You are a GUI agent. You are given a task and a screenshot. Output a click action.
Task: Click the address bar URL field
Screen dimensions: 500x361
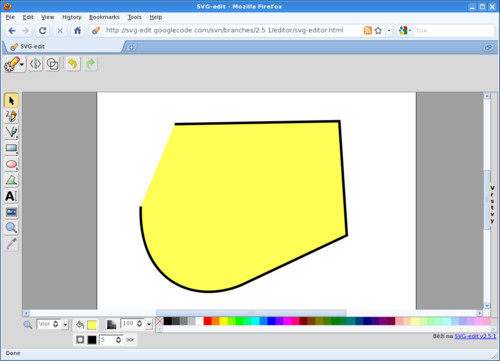(x=233, y=30)
